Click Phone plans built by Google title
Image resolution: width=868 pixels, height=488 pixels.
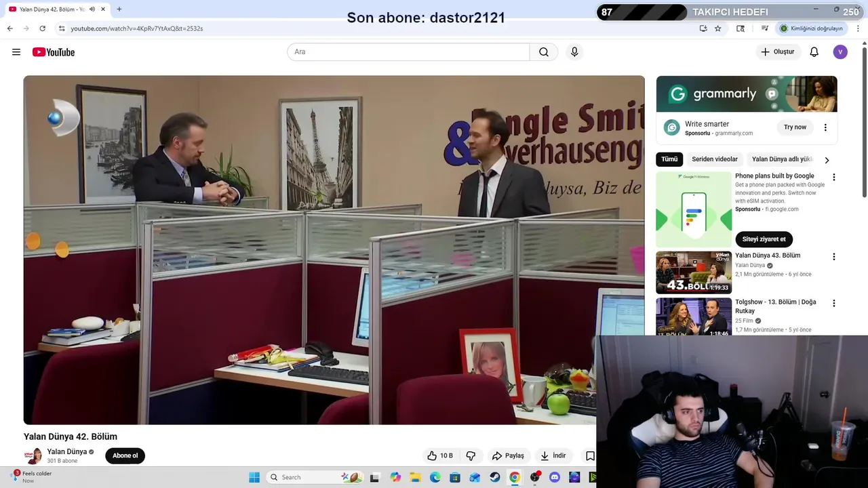click(x=774, y=176)
